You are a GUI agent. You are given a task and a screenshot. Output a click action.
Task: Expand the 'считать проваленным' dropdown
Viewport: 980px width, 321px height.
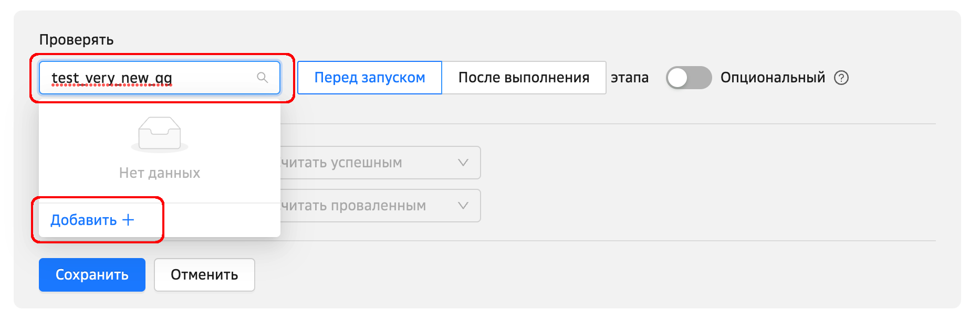point(368,206)
